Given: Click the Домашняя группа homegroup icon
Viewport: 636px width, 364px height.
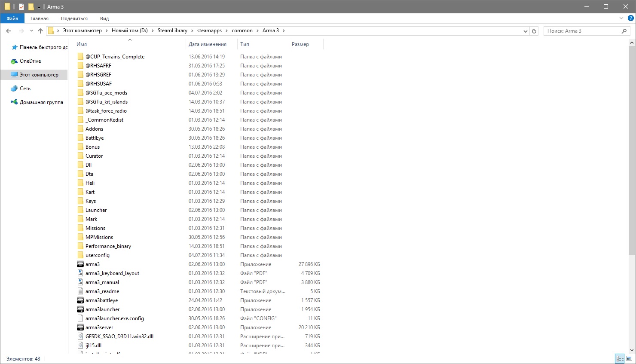Looking at the screenshot, I should tap(14, 102).
